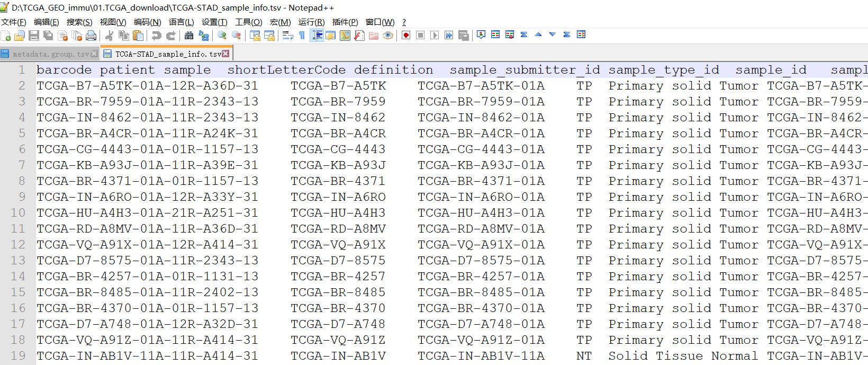Open Find using the binoculars icon
Screen dimensions: 868x365
[189, 35]
